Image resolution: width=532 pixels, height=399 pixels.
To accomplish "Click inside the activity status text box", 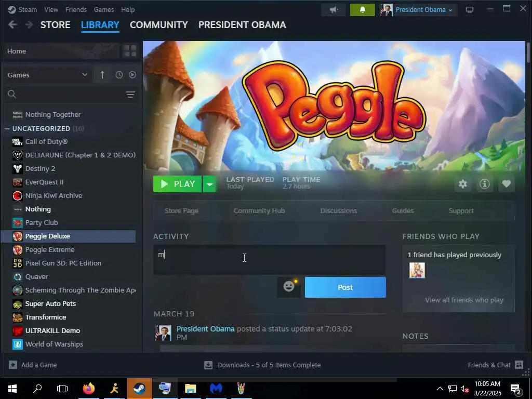I will point(269,260).
